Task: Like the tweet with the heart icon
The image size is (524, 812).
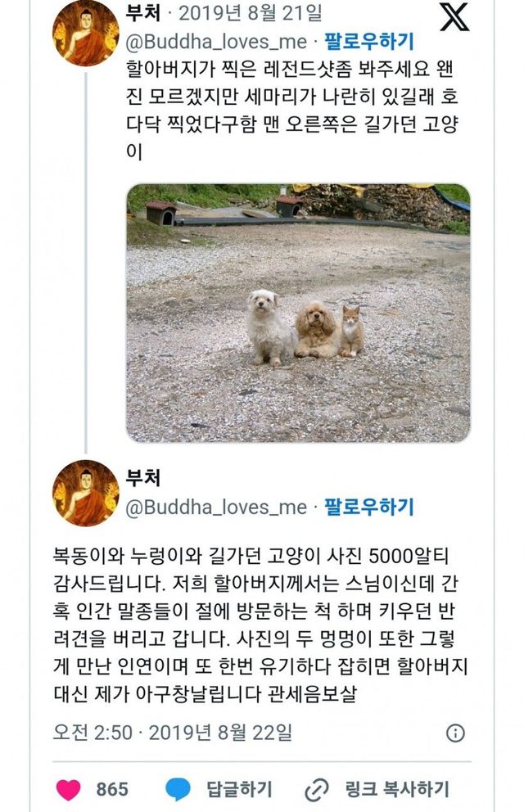Action: (x=69, y=789)
